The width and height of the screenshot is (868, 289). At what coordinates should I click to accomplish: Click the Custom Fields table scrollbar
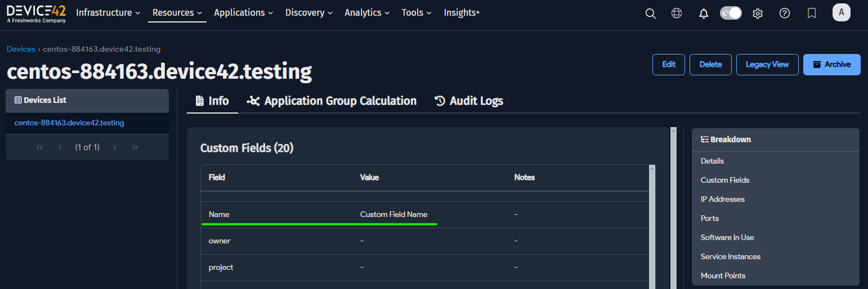652,225
